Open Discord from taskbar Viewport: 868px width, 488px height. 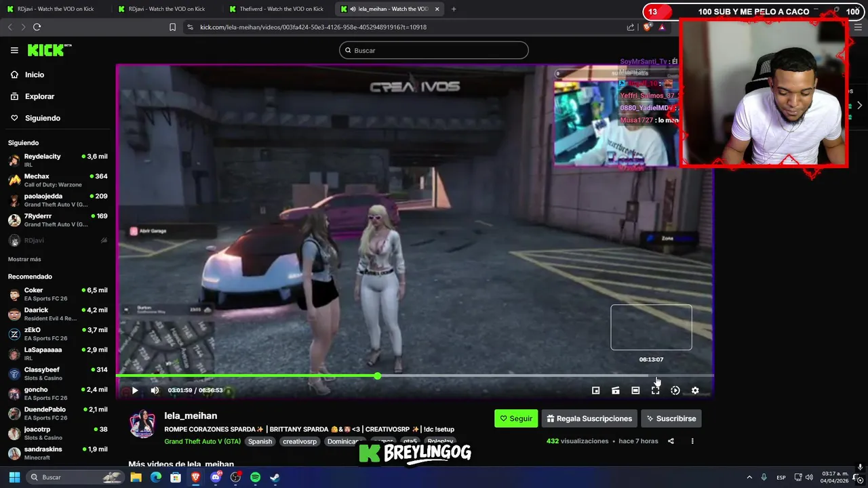click(216, 477)
